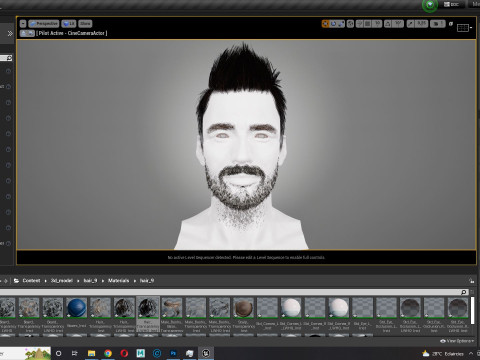This screenshot has width=480, height=360.
Task: Click the content browser vertical scrollbar
Action: [472, 310]
